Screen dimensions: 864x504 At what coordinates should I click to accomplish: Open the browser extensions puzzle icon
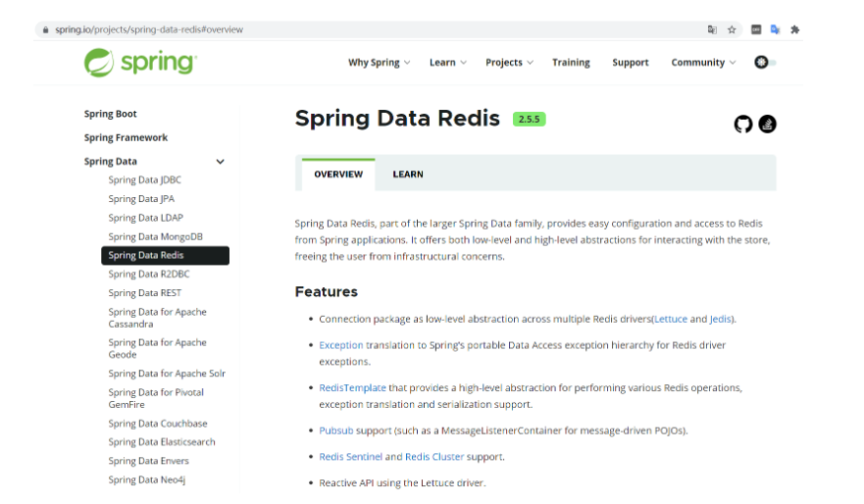tap(794, 29)
